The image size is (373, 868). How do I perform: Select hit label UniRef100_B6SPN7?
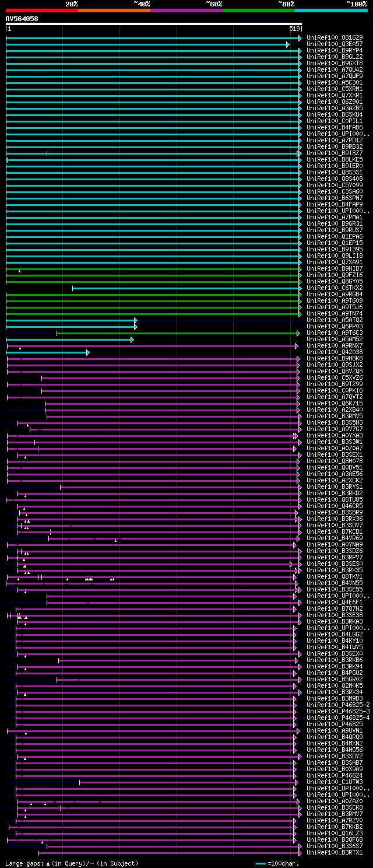(335, 198)
